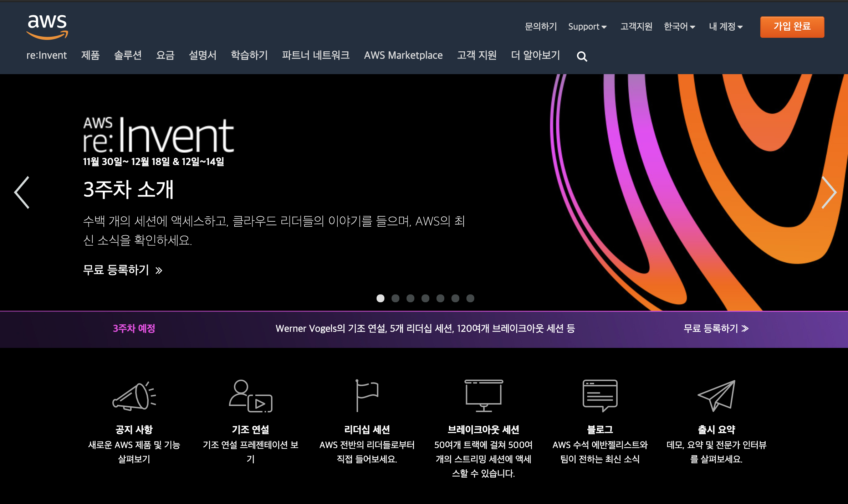
Task: Advance carousel with right arrow
Action: click(x=828, y=192)
